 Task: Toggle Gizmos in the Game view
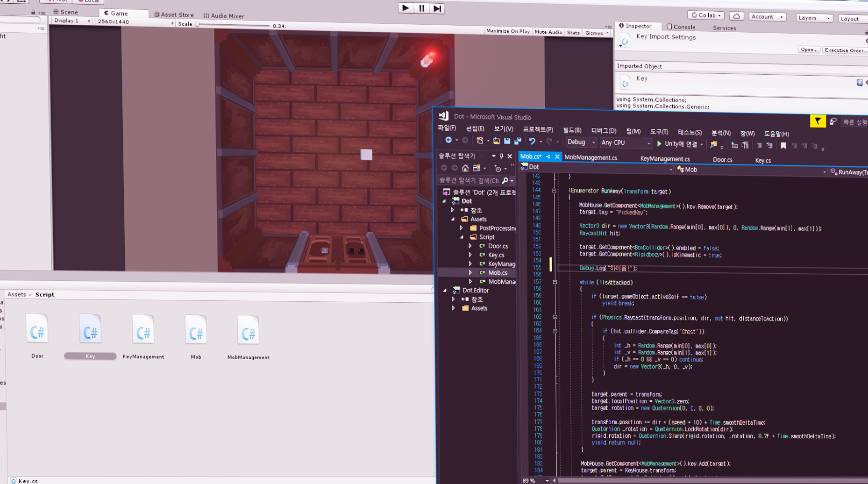coord(597,33)
